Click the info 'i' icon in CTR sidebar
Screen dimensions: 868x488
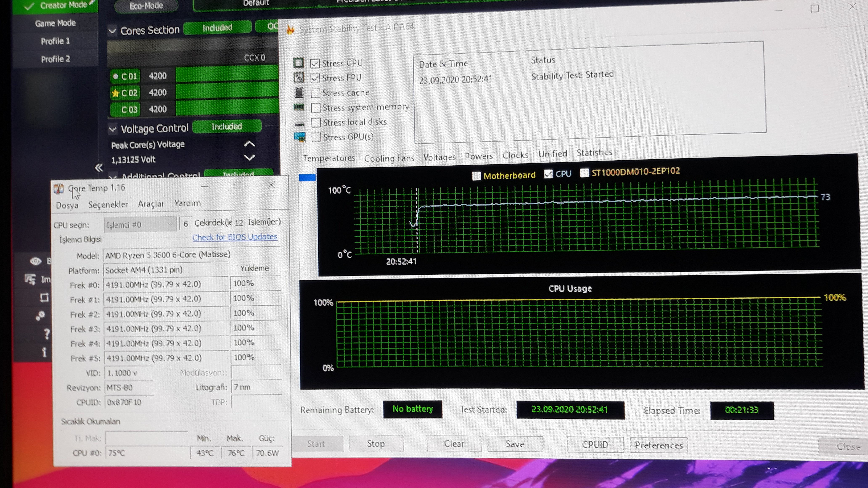pyautogui.click(x=44, y=352)
